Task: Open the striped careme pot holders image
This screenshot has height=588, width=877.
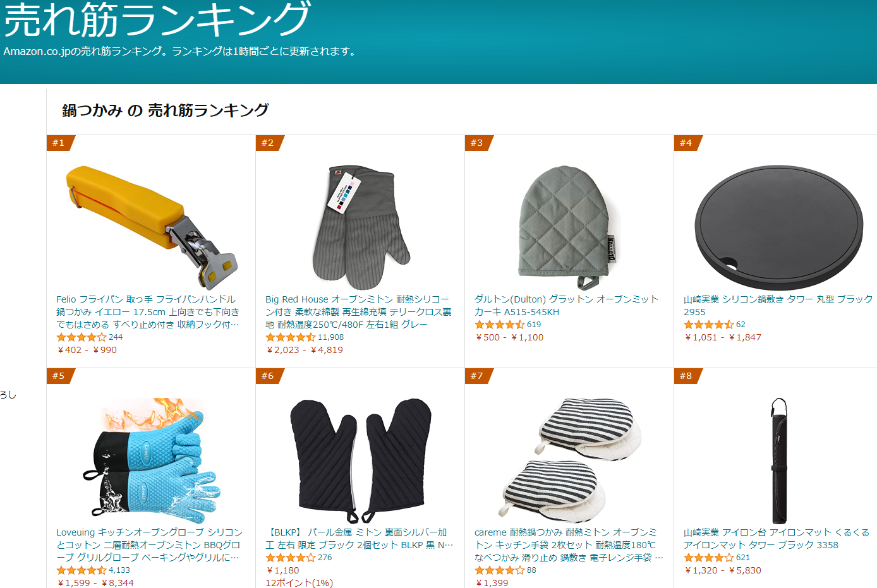Action: 572,460
